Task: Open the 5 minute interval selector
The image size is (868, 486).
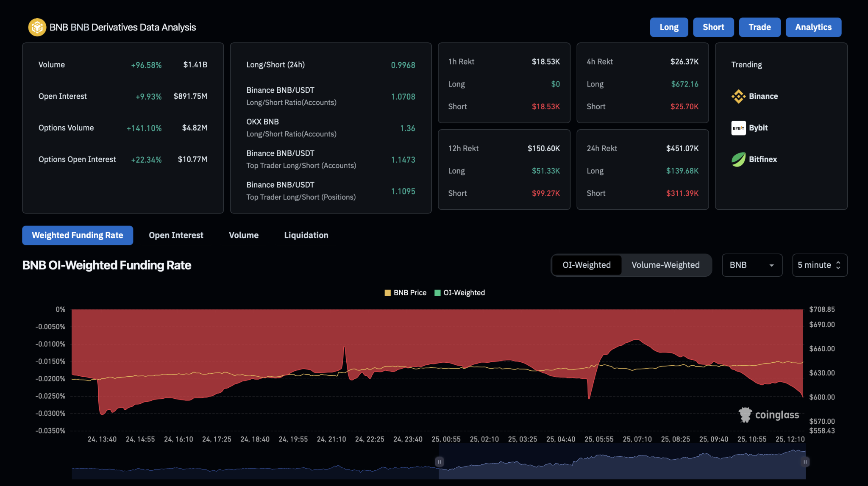Action: [x=819, y=265]
